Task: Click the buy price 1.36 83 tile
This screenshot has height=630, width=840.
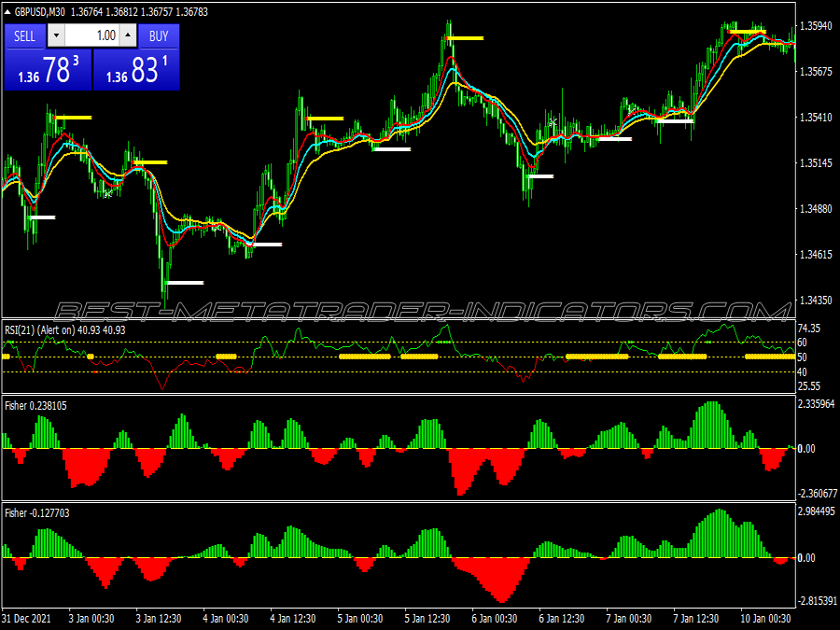Action: point(136,70)
